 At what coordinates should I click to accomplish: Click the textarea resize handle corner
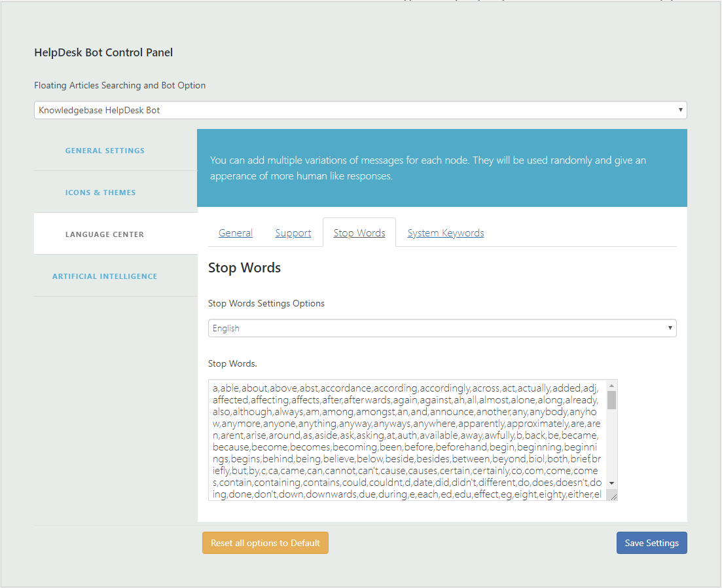tap(613, 496)
